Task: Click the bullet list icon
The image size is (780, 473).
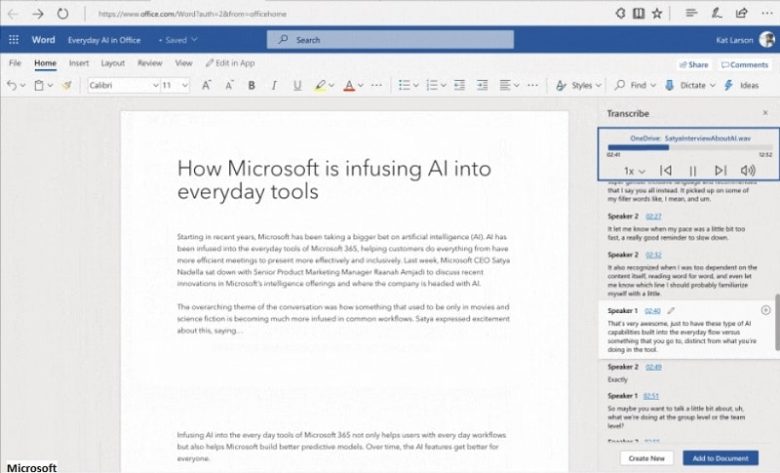Action: tap(404, 86)
